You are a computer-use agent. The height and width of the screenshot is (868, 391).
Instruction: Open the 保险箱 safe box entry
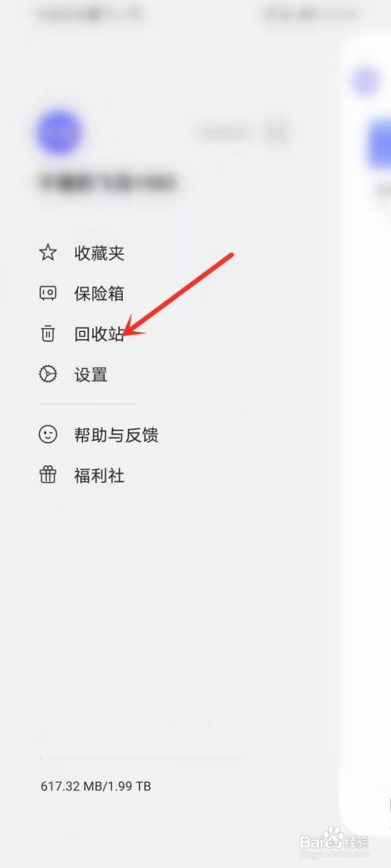coord(99,294)
